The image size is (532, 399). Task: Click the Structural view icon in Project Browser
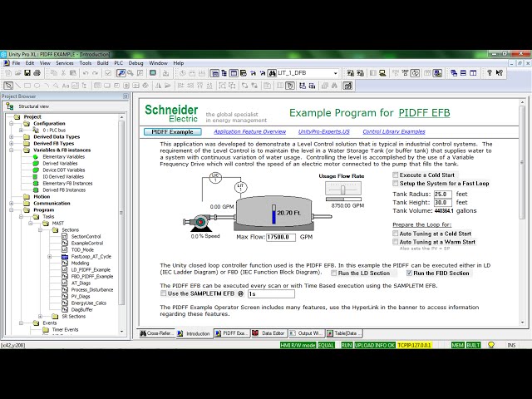(10, 106)
